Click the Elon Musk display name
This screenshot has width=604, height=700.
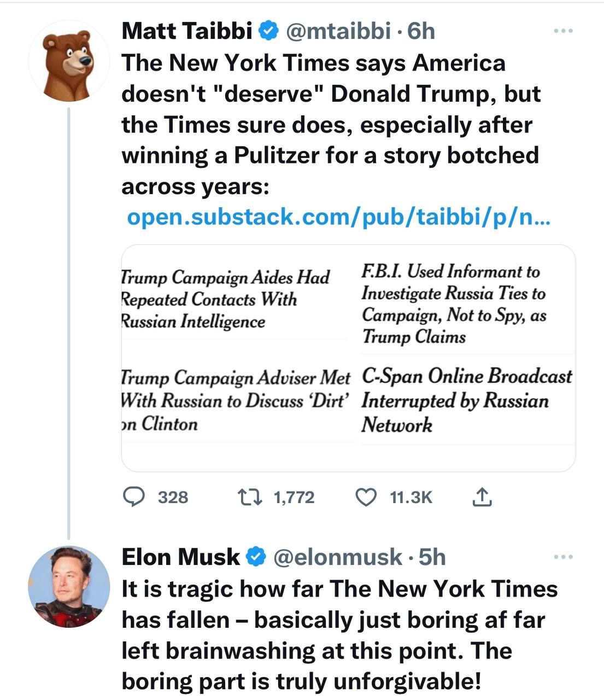(x=180, y=557)
